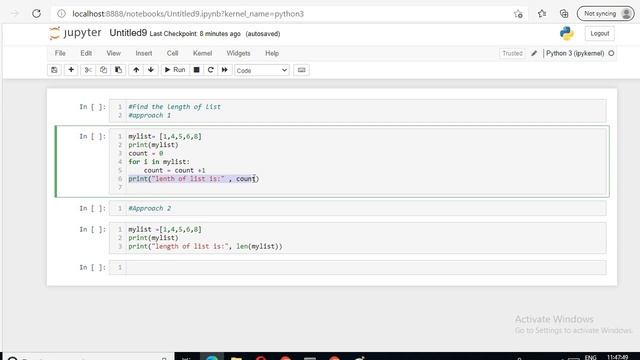Insert a cell below with plus icon

[71, 70]
